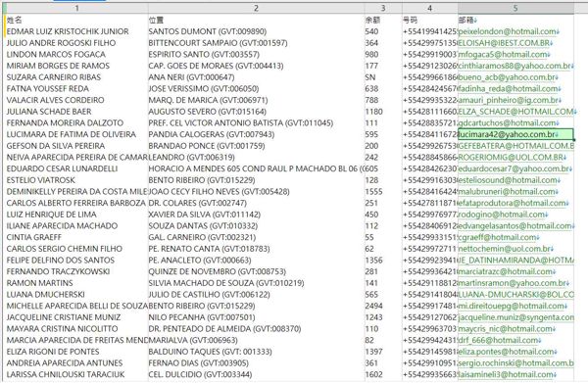Click location CEL. DULCIDIO (GVT:003344)
The width and height of the screenshot is (588, 383).
200,374
